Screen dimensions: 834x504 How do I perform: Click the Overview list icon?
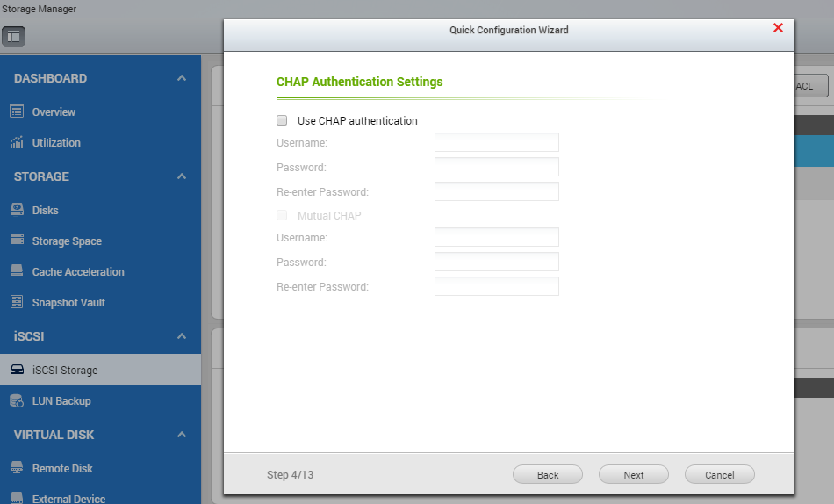click(x=17, y=112)
